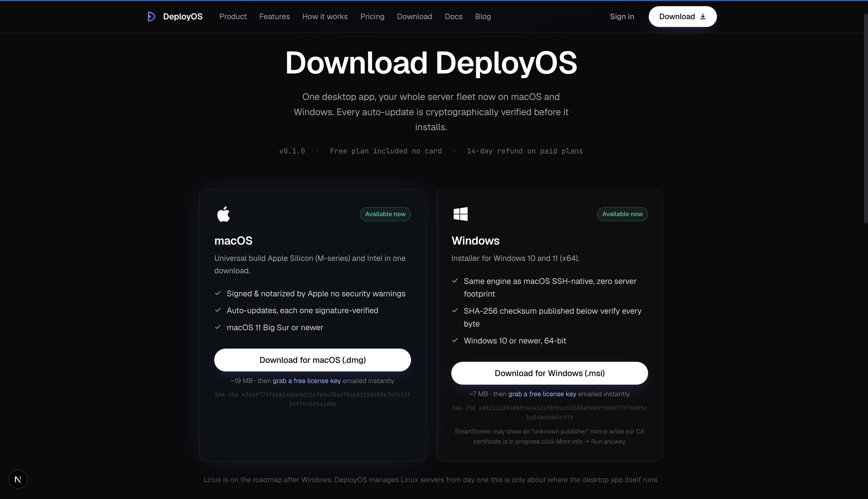The height and width of the screenshot is (499, 868).
Task: Click Windows SHA-256 hash starting e88211b3
Action: click(549, 413)
